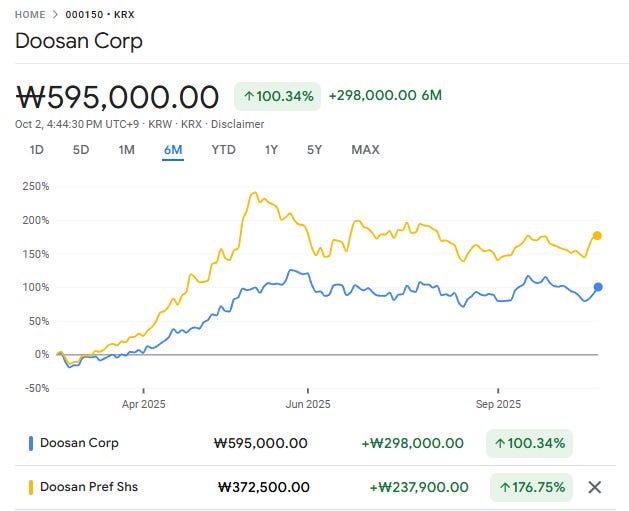Click the ₩595,000.00 headline price
629x511 pixels.
[117, 97]
